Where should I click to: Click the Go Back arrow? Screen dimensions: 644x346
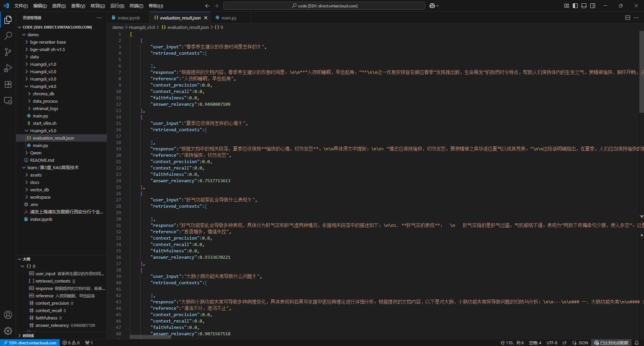[207, 6]
